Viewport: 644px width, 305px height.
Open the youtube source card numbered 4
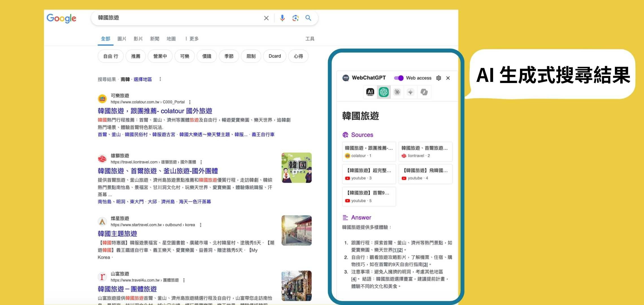(x=425, y=174)
